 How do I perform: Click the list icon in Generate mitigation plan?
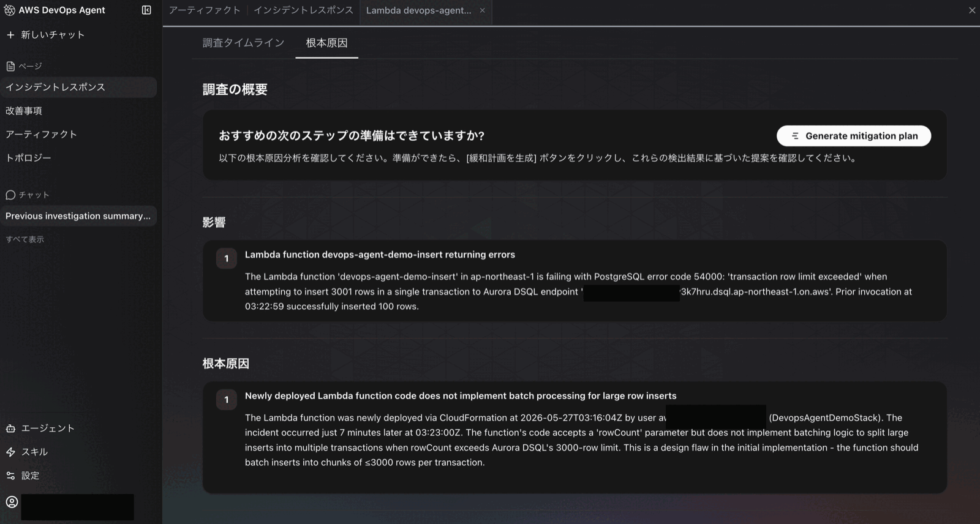pos(795,136)
